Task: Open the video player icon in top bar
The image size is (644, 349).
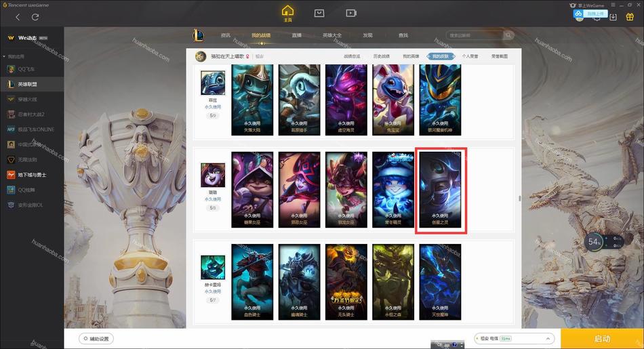Action: (x=351, y=13)
